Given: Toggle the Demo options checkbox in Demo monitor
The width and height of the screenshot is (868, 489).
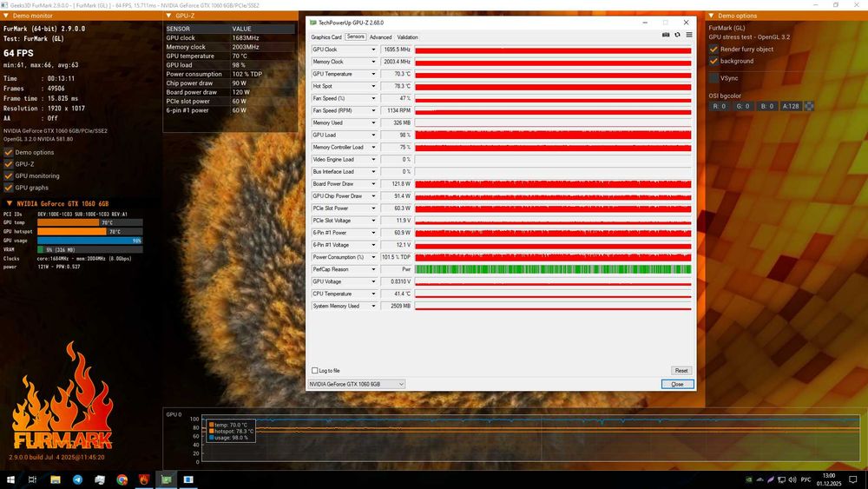Looking at the screenshot, I should tap(9, 152).
